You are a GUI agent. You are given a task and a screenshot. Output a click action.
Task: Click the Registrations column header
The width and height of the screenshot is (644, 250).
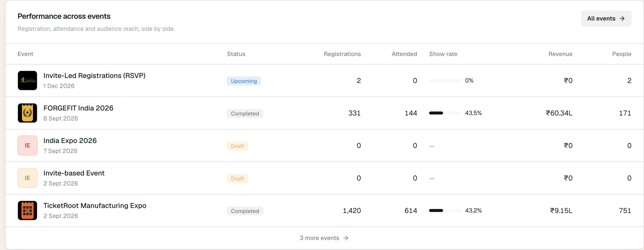tap(342, 54)
